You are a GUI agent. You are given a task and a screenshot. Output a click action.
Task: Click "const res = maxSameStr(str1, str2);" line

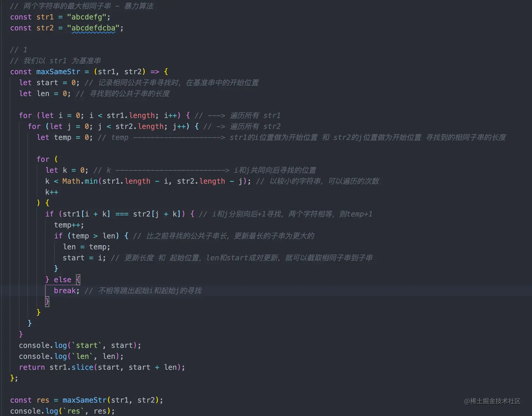tap(87, 400)
